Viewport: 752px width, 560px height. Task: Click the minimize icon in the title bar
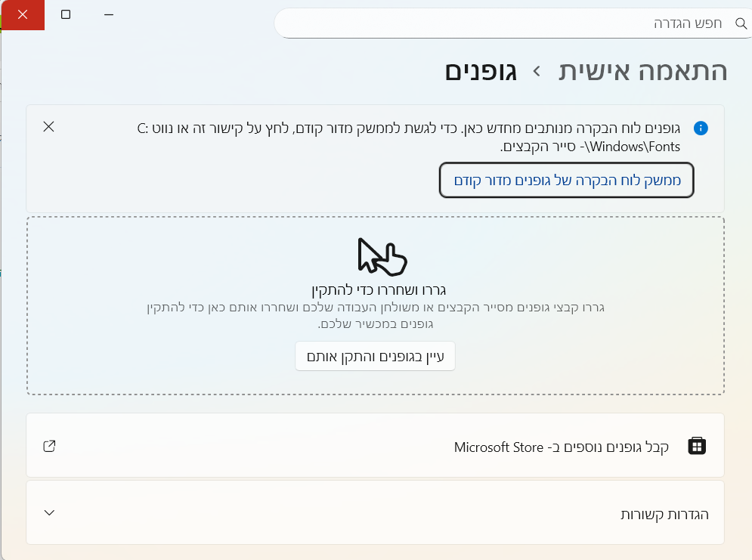click(109, 14)
